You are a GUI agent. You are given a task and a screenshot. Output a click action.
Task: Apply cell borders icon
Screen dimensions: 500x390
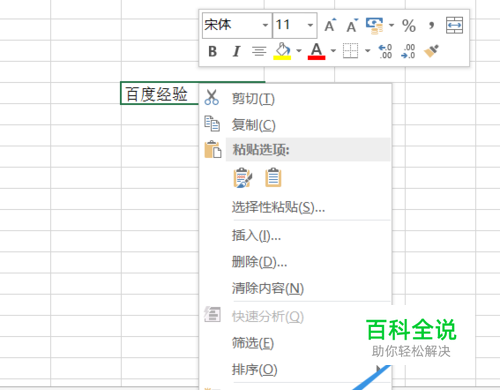(350, 51)
